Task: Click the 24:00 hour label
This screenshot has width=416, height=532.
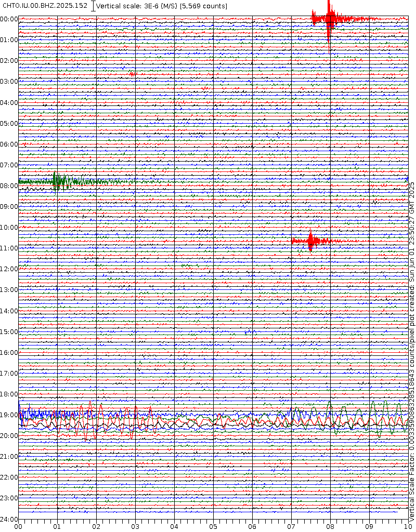Action: pyautogui.click(x=9, y=520)
